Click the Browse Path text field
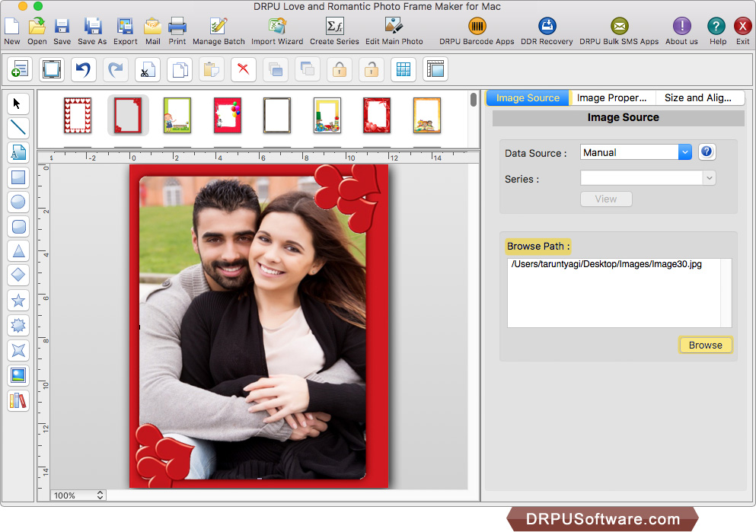 coord(614,292)
